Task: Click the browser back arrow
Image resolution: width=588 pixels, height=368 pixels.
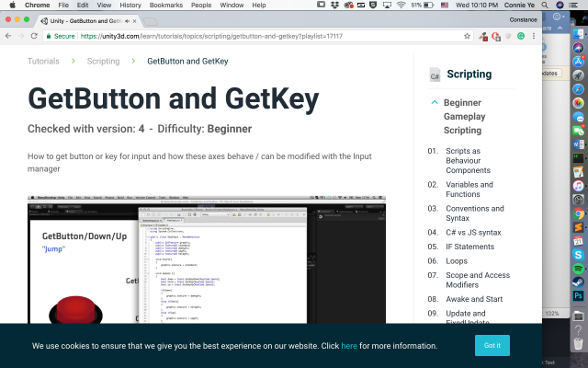Action: (8, 36)
